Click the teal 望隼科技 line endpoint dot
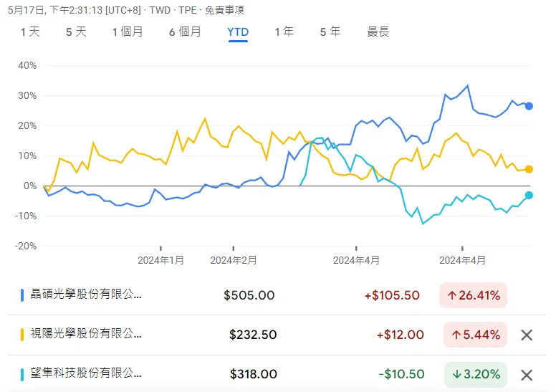556x392 pixels. point(529,195)
